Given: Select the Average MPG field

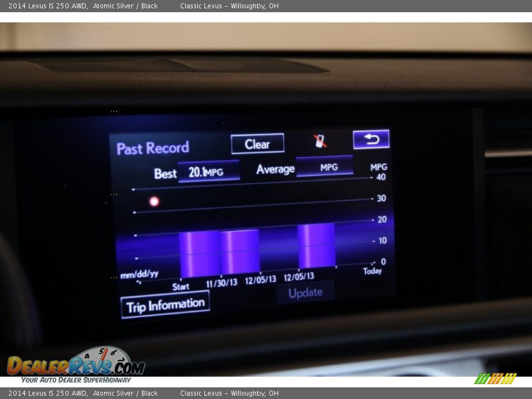Looking at the screenshot, I should (324, 167).
